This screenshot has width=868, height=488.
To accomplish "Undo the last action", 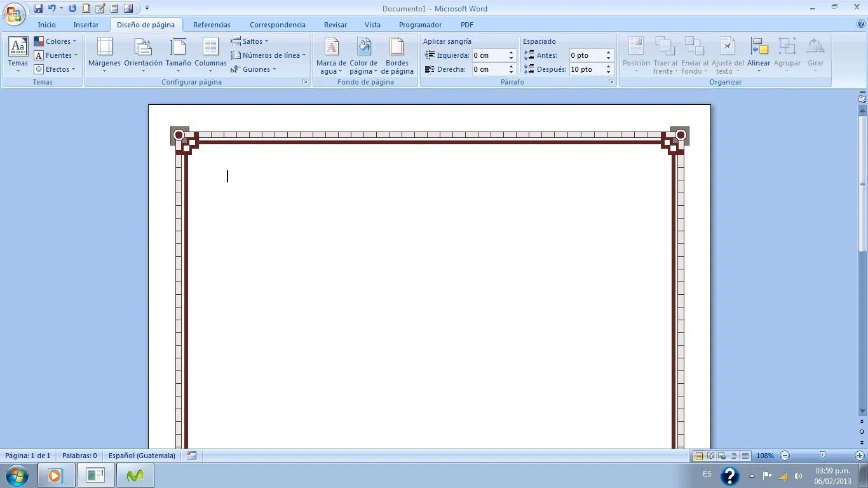I will (51, 8).
